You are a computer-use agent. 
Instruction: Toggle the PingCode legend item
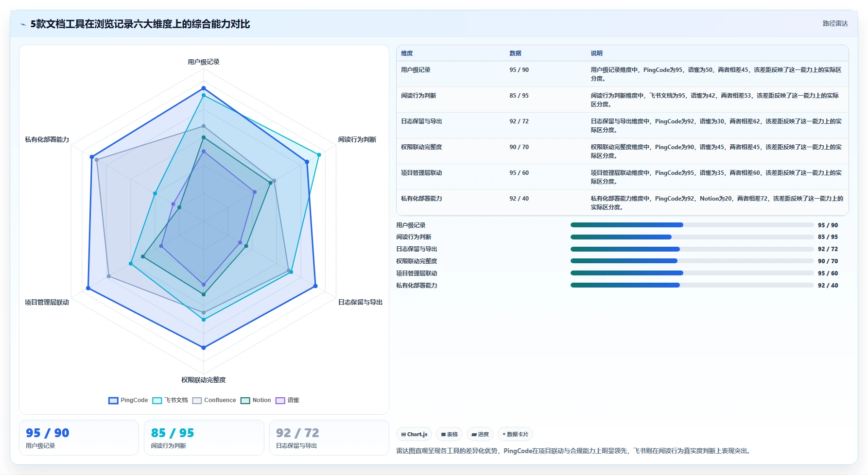(x=128, y=400)
